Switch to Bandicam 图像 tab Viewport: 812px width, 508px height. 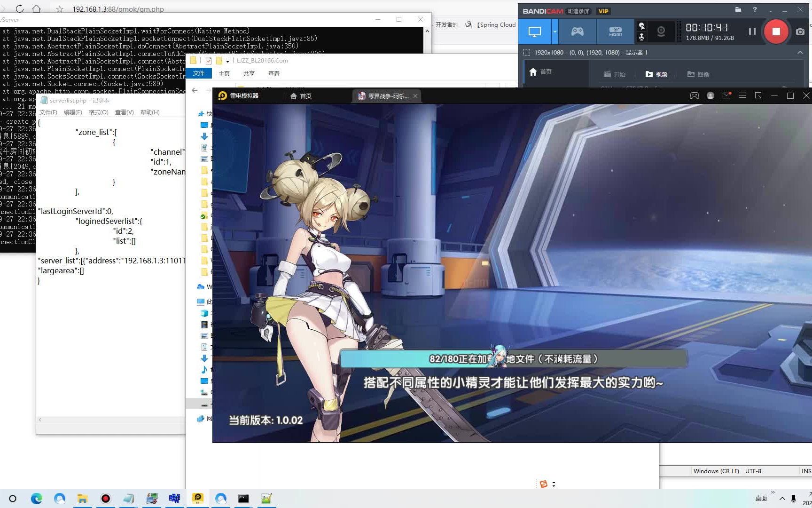[698, 74]
